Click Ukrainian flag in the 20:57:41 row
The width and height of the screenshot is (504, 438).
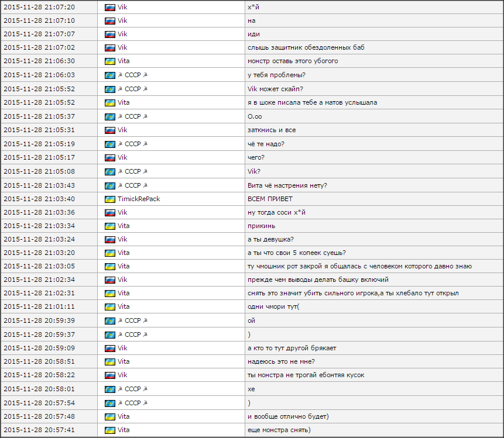(109, 430)
